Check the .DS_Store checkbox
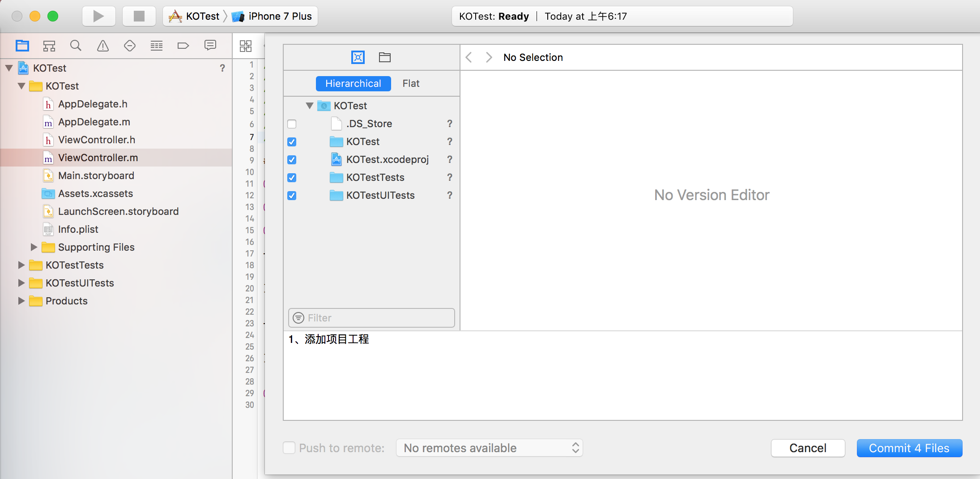Image resolution: width=980 pixels, height=479 pixels. pos(292,124)
